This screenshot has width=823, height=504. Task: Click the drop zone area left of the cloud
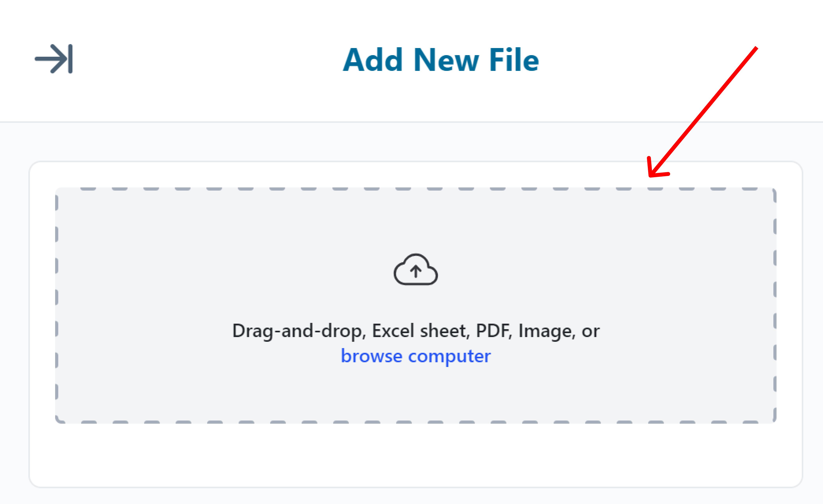coord(224,269)
